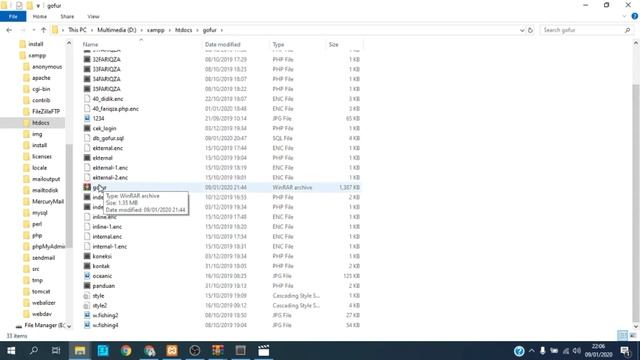640x360 pixels.
Task: Select the ekternal PHP file icon
Action: point(87,158)
